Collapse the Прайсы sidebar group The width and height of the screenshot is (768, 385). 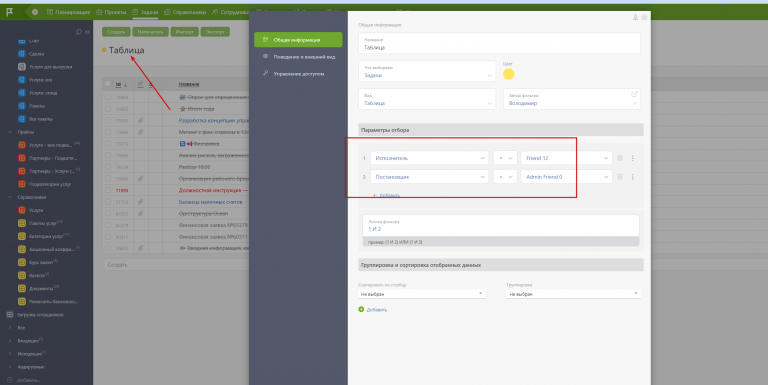[10, 132]
